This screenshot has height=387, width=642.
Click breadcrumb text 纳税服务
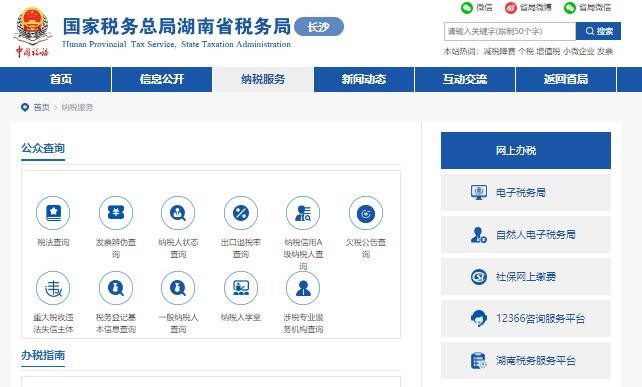[77, 107]
